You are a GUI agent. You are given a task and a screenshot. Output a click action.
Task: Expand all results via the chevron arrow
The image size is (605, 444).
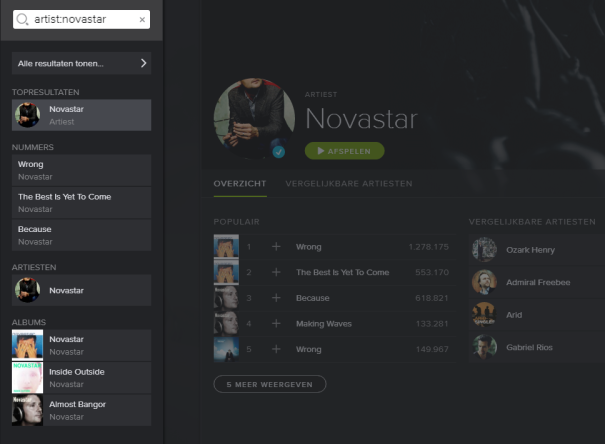point(144,63)
